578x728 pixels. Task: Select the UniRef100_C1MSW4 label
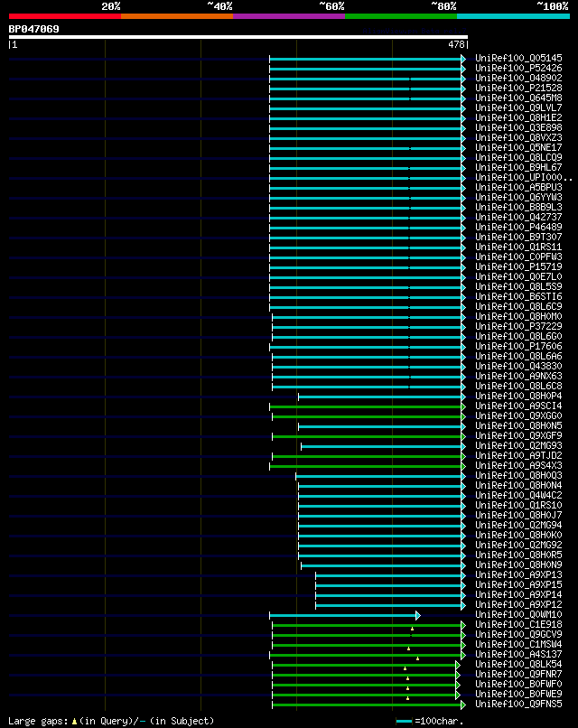tap(518, 644)
